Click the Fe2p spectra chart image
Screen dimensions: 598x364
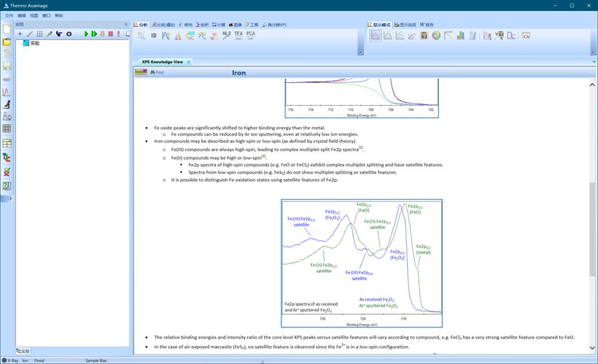pos(362,263)
